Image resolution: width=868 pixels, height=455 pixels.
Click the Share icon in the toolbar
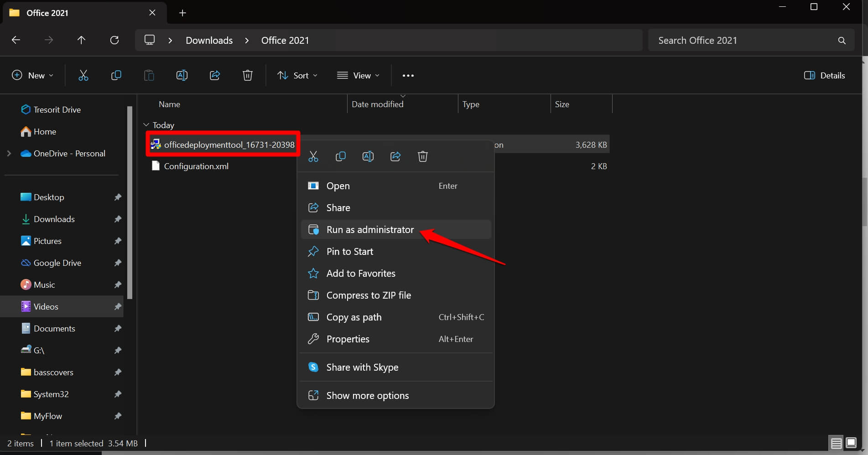pos(215,75)
